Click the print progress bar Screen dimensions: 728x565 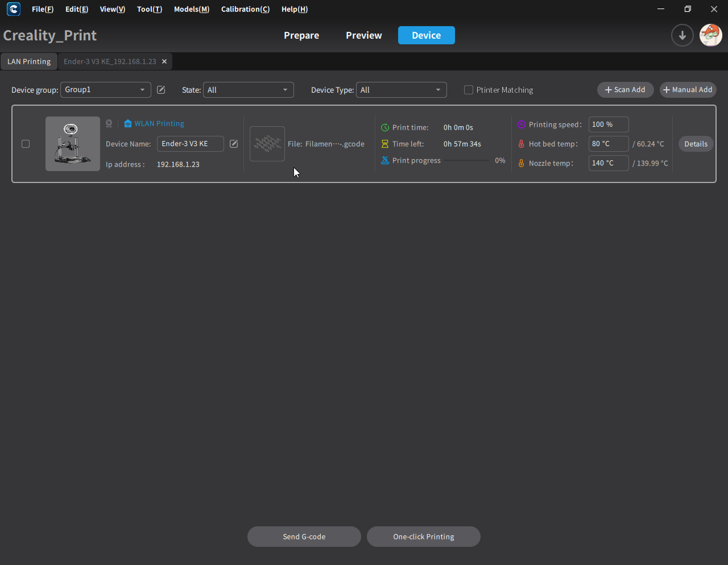pos(466,160)
